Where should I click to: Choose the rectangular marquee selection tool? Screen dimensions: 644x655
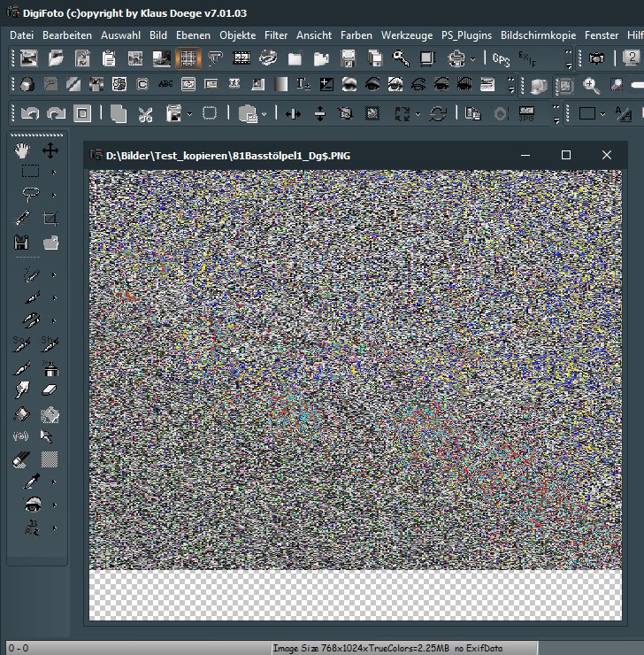tap(30, 171)
